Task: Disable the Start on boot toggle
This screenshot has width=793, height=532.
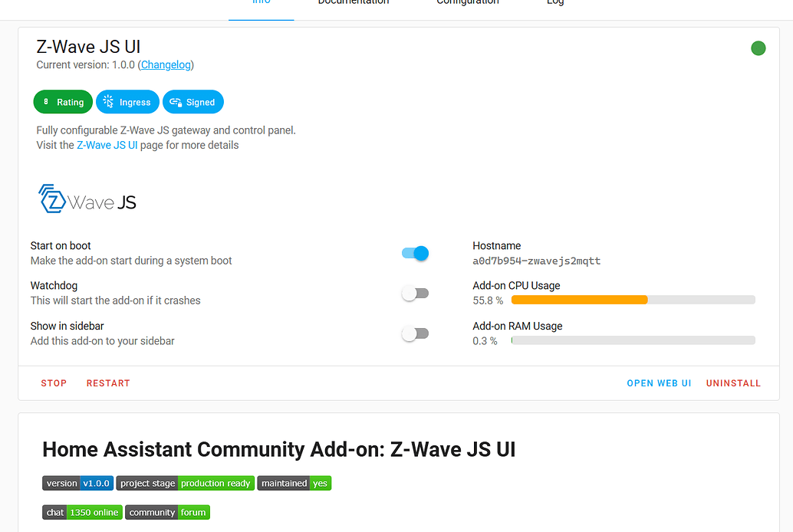Action: pyautogui.click(x=415, y=253)
